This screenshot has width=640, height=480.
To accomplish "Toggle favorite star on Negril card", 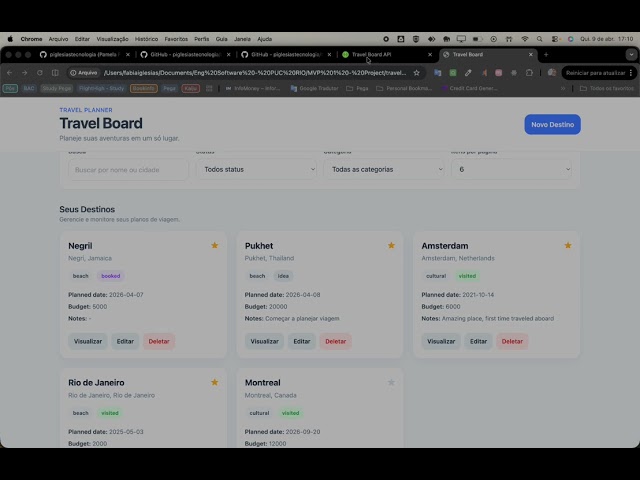I will click(215, 245).
